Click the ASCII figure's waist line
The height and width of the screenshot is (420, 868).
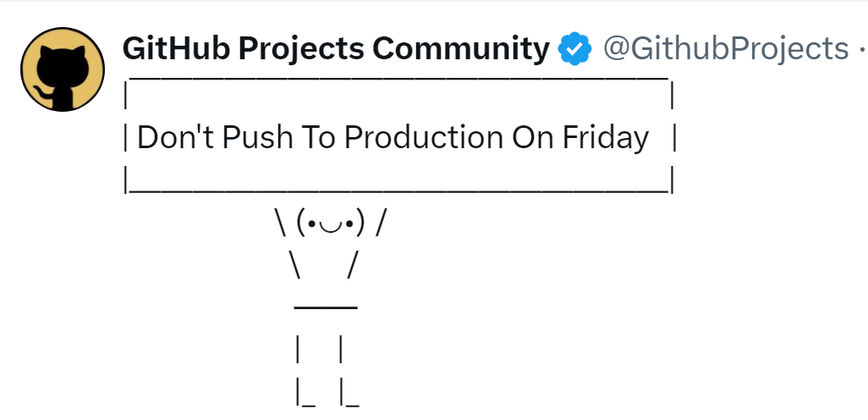click(326, 307)
